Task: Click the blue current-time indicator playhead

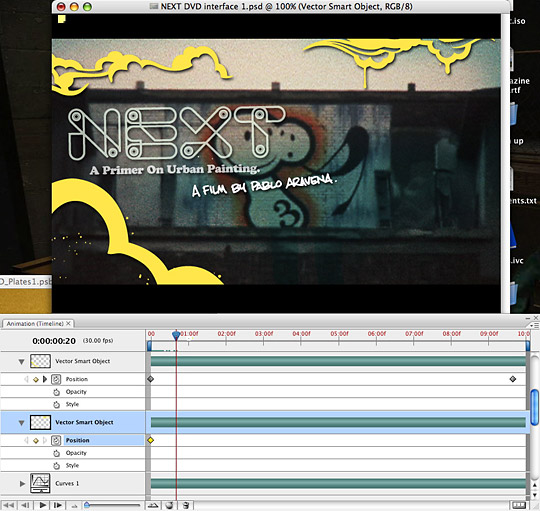Action: [176, 335]
